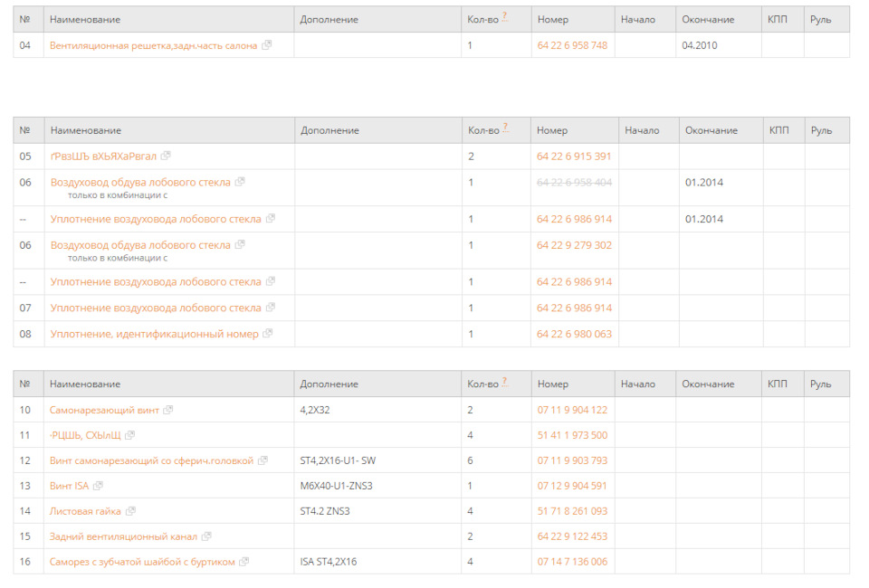This screenshot has height=588, width=869.
Task: Open Саморез с зубчатой шайбой с буртиком link
Action: pyautogui.click(x=142, y=562)
